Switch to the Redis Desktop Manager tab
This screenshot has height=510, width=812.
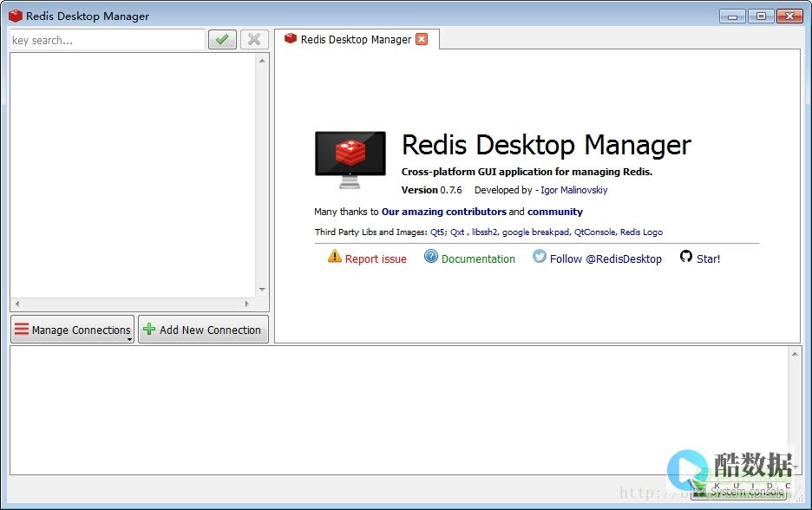pos(356,39)
